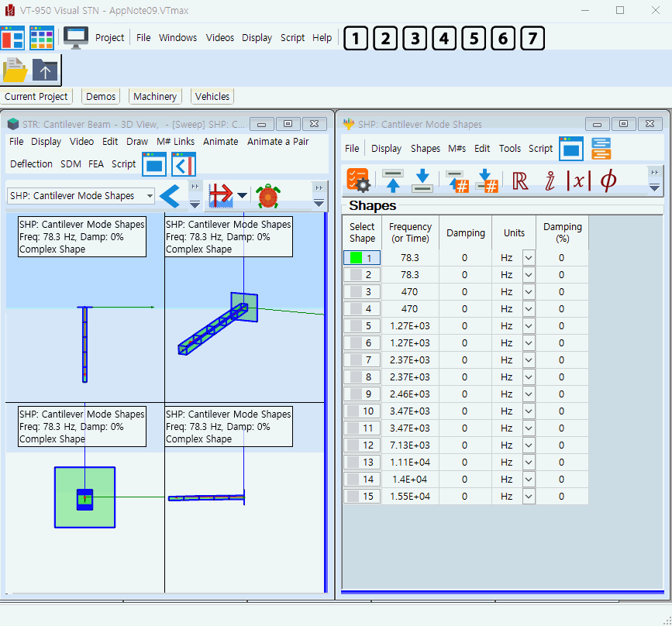Open Tools menu in Shapes window
Screen dimensions: 672x626
[509, 148]
